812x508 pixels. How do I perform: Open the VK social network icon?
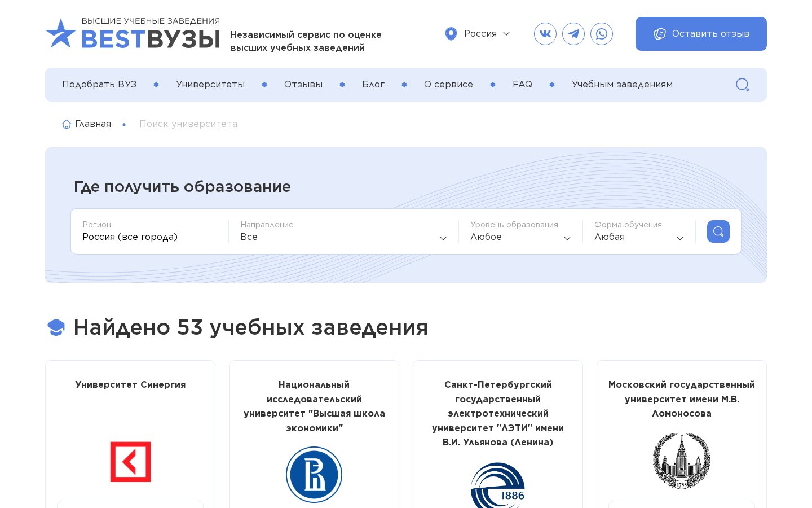pos(545,34)
